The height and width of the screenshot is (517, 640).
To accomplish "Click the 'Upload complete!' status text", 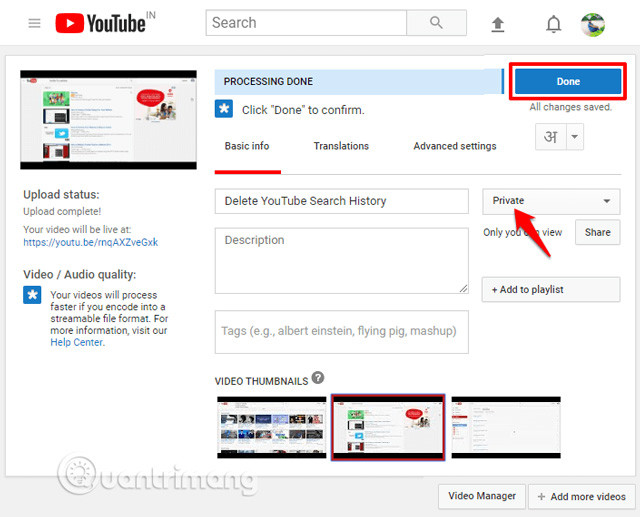I will point(62,211).
